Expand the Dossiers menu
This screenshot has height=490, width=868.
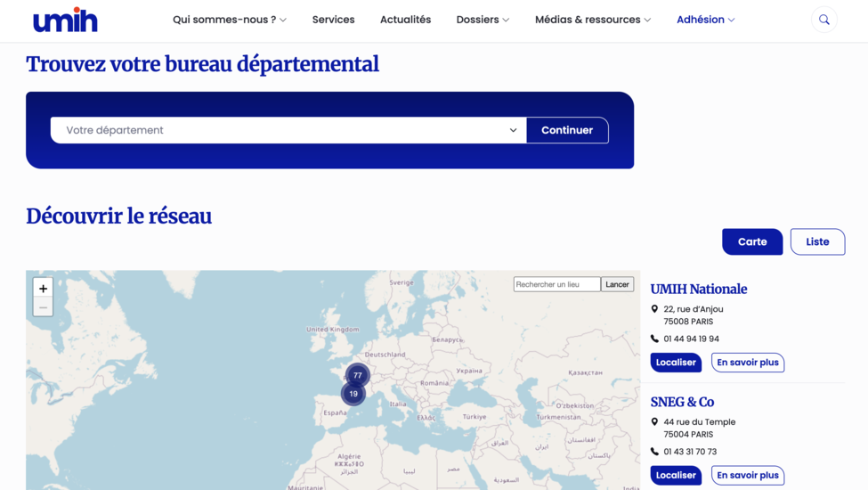tap(483, 20)
